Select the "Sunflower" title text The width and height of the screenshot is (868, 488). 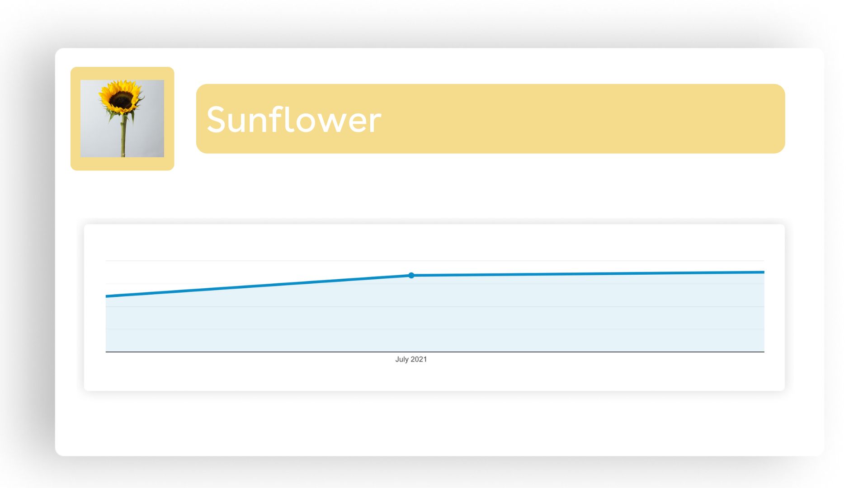[x=294, y=120]
